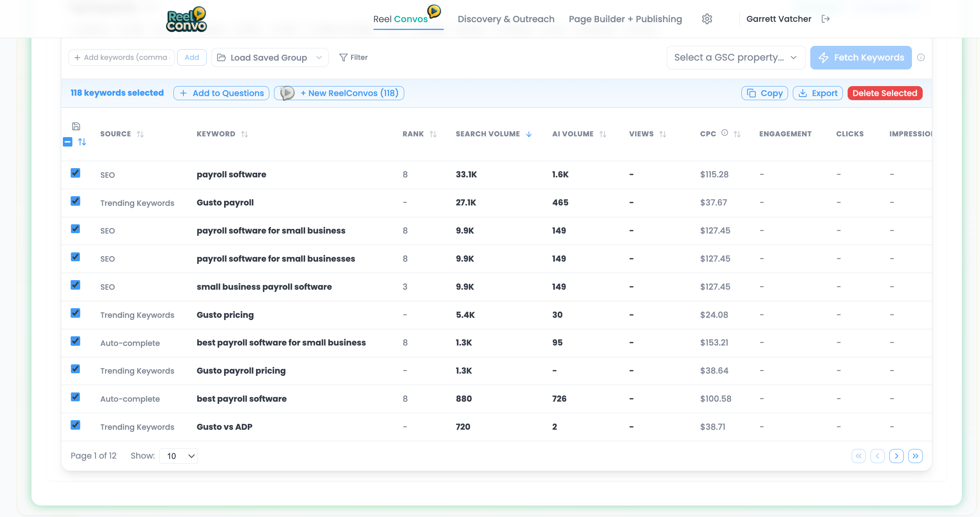Click the logout icon beside Garrett Vatcher
The height and width of the screenshot is (517, 980).
pos(825,19)
